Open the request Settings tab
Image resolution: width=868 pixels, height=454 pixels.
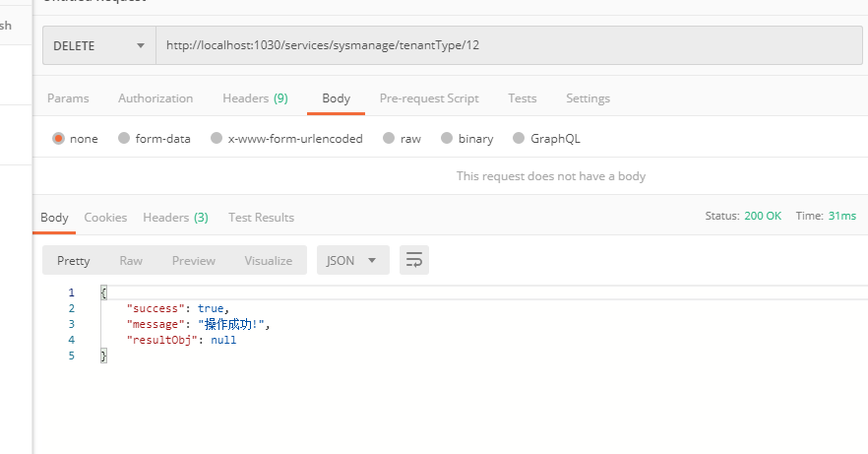click(x=588, y=98)
